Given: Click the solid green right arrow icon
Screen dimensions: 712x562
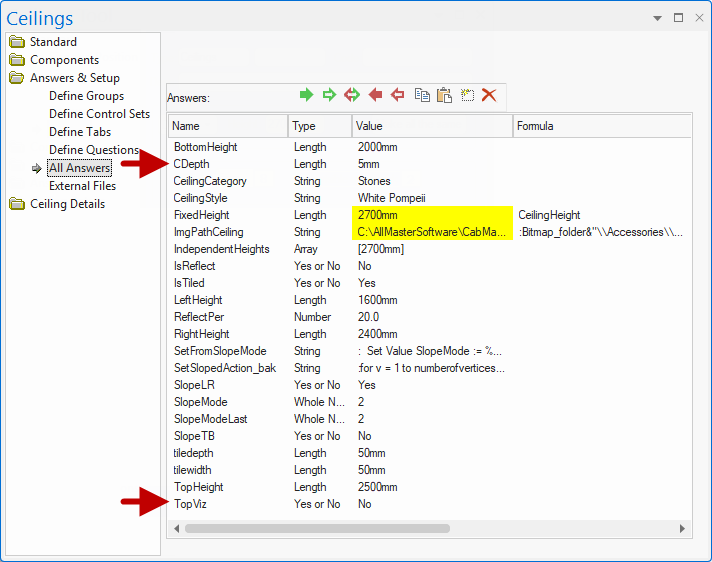Looking at the screenshot, I should 307,95.
